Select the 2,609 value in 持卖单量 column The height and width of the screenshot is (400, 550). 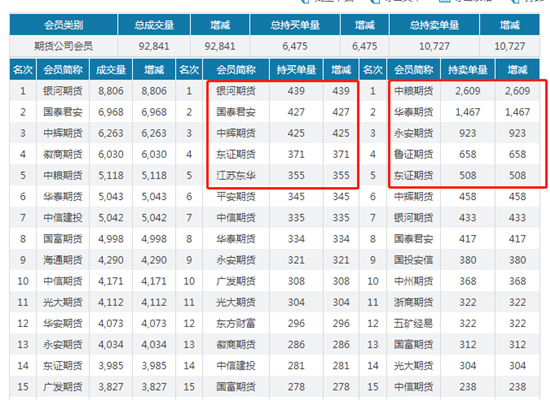[x=468, y=91]
